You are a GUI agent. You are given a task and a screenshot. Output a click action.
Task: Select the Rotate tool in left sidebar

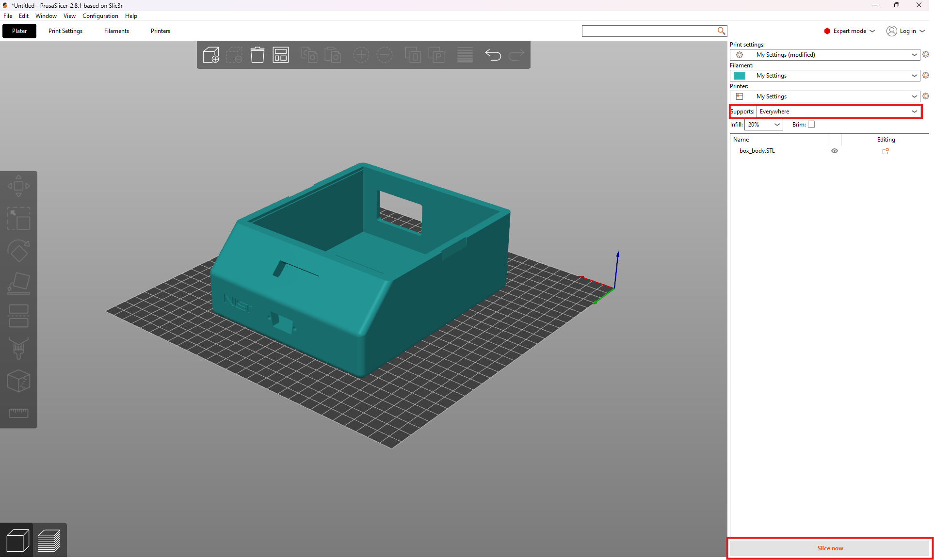(18, 251)
